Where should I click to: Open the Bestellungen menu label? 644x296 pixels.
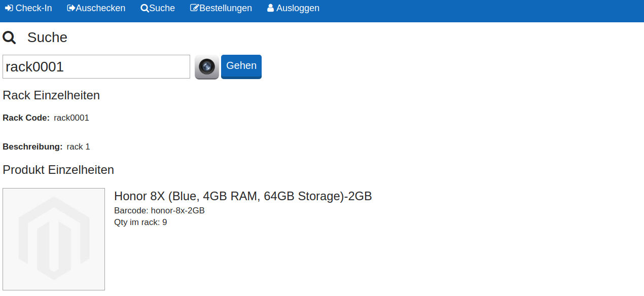pos(226,8)
